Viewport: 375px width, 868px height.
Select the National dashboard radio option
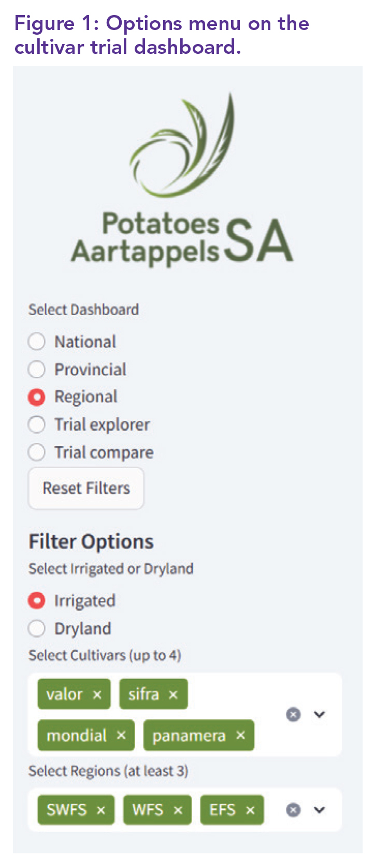[37, 342]
